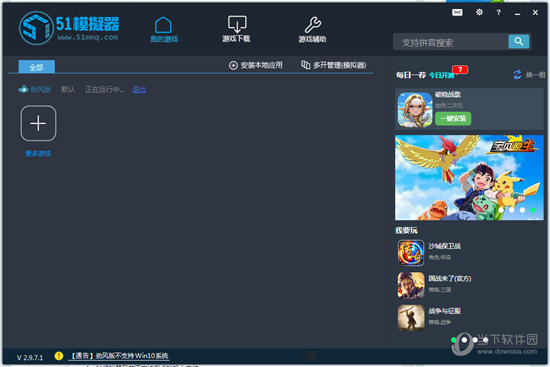Image resolution: width=550 pixels, height=367 pixels.
Task: Open the 沙城保卫战 game icon
Action: [x=411, y=253]
